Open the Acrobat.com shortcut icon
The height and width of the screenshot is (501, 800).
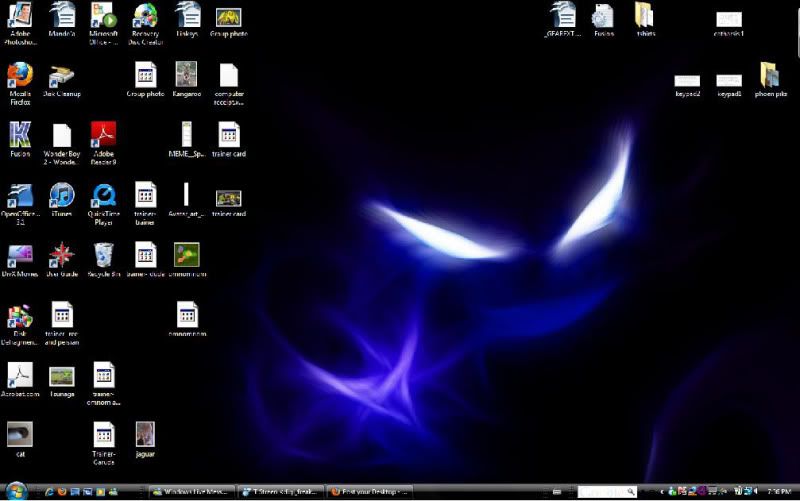click(20, 375)
